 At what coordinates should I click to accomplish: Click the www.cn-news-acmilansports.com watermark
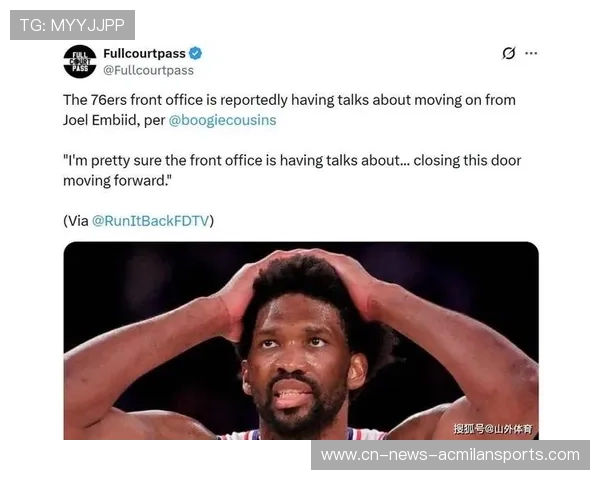click(450, 455)
